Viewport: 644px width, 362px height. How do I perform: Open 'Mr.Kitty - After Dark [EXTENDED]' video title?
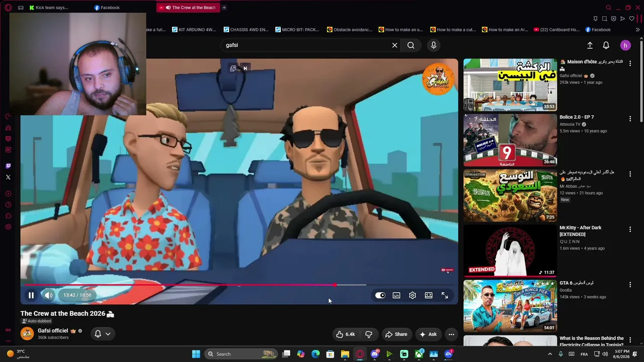click(x=581, y=231)
